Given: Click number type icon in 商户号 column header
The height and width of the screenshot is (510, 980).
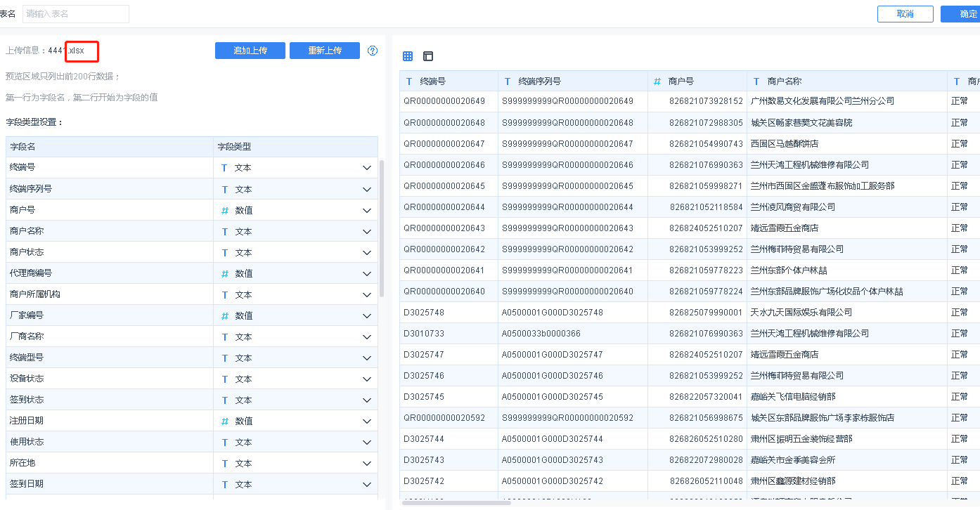Looking at the screenshot, I should (657, 81).
